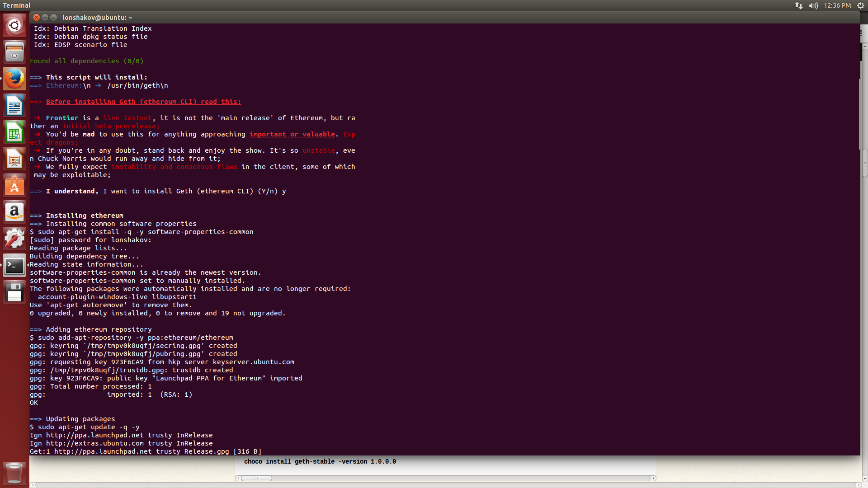
Task: Open the session gear menu
Action: click(x=861, y=5)
